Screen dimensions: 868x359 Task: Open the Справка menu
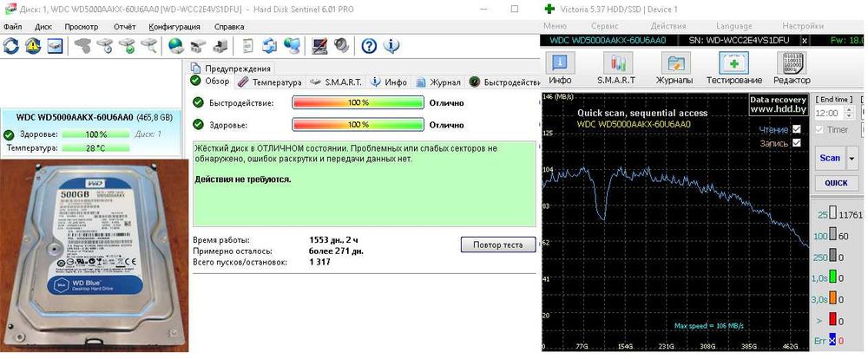(228, 26)
